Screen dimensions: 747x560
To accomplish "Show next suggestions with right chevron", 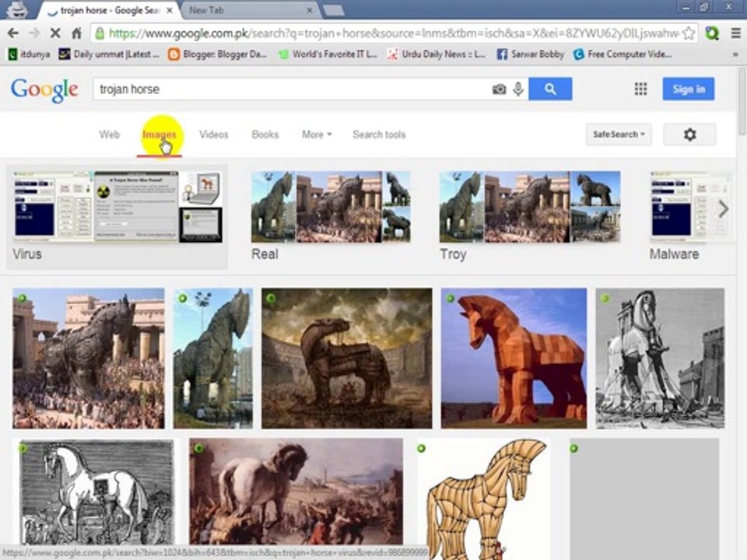I will [x=724, y=208].
